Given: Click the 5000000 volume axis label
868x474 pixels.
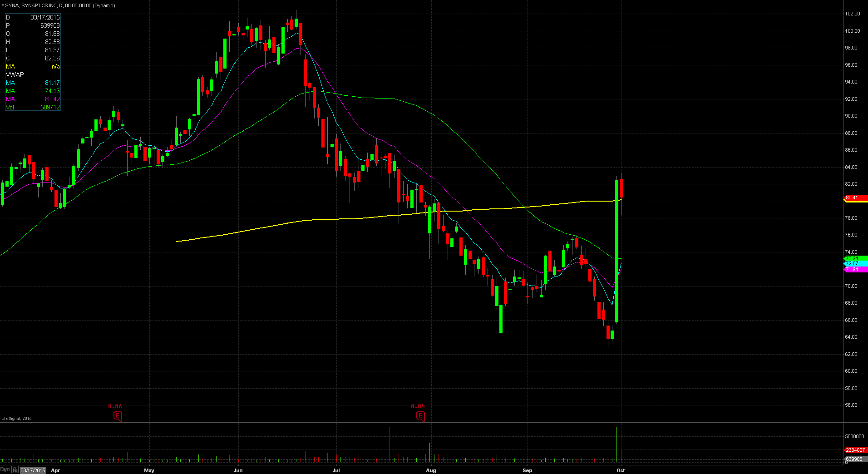Looking at the screenshot, I should coord(854,436).
